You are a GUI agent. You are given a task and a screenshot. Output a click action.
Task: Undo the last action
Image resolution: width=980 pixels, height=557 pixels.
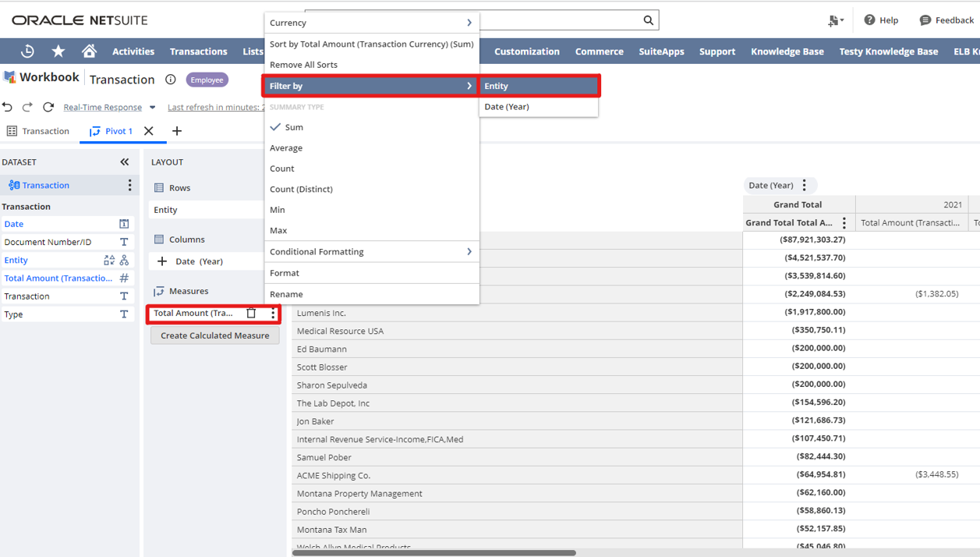[8, 107]
